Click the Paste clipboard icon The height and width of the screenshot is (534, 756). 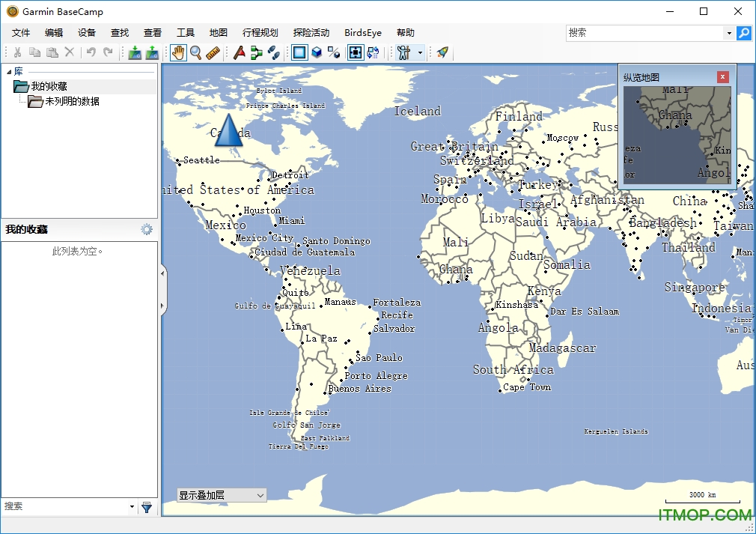[x=52, y=52]
